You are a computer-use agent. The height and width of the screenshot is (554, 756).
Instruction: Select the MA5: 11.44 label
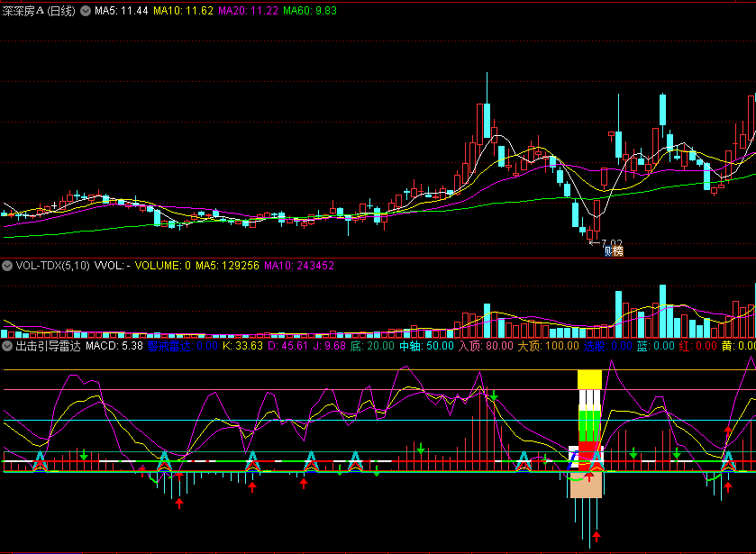[121, 11]
